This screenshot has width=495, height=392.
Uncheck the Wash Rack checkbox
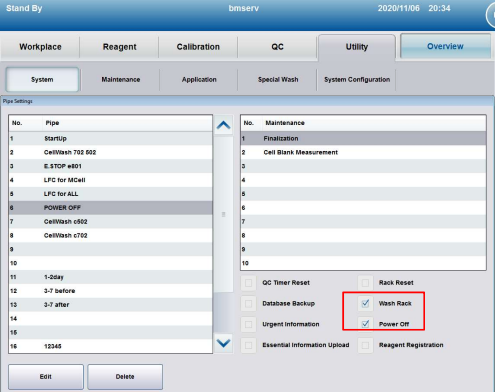click(365, 303)
